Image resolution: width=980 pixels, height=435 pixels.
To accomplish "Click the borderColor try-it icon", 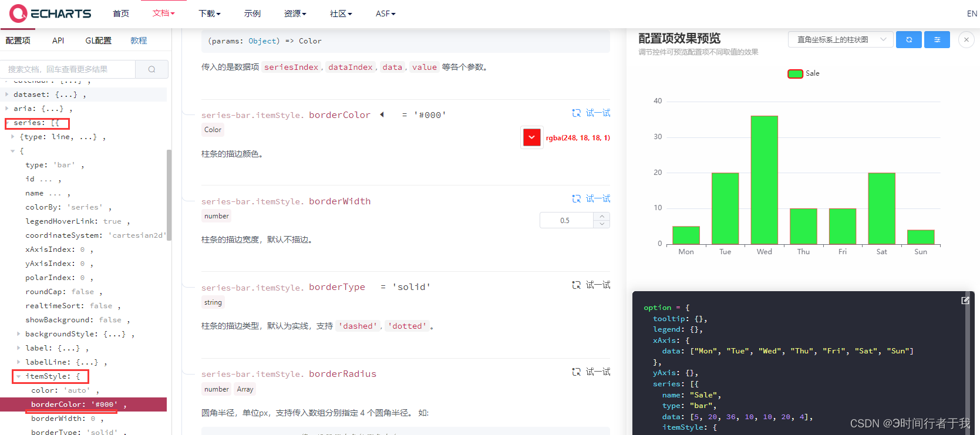I will click(577, 113).
